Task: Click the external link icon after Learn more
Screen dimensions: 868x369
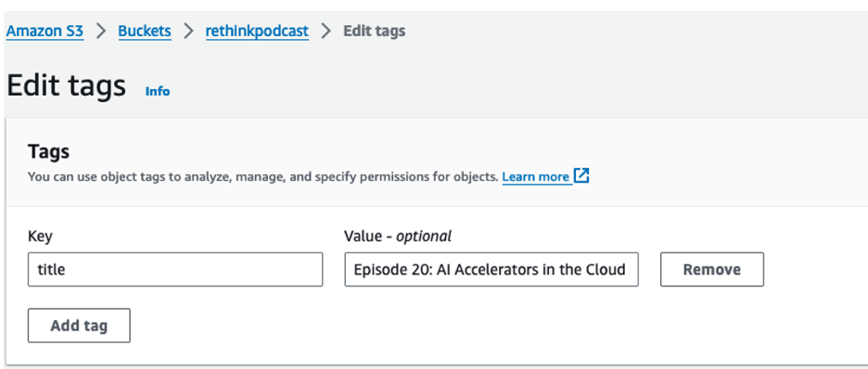Action: click(581, 176)
